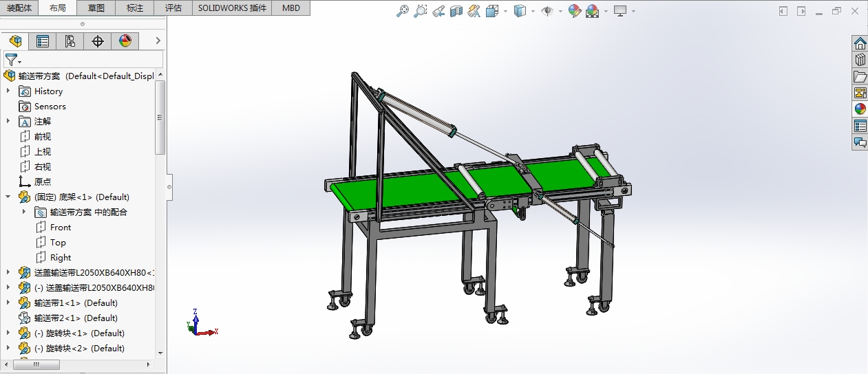Screen dimensions: 868x374
Task: Expand (-) 旋转块<1> component
Action: [x=8, y=333]
